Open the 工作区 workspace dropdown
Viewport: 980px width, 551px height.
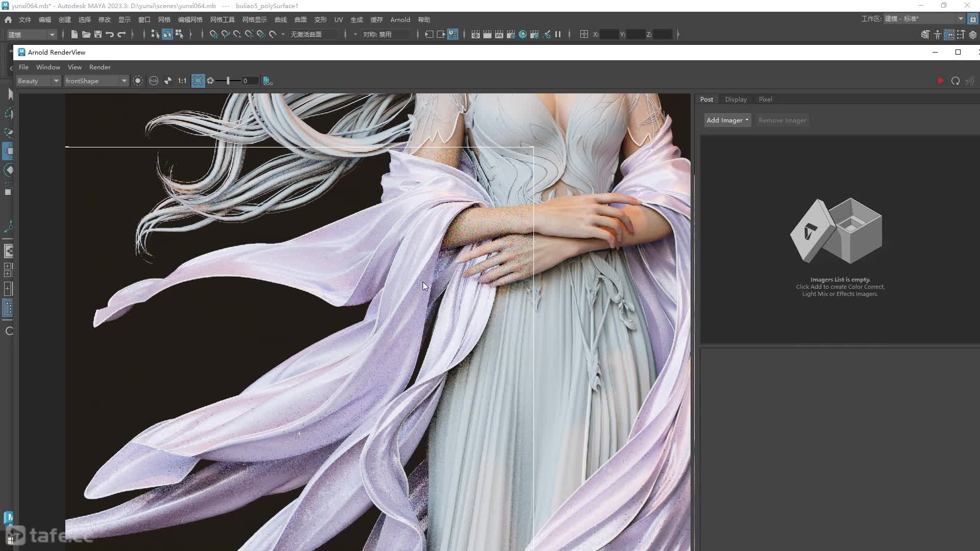924,19
